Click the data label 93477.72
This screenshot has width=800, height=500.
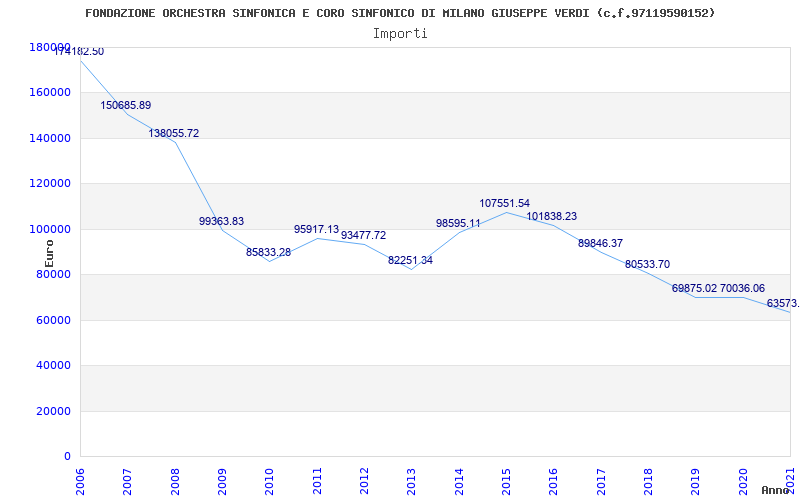coord(363,236)
